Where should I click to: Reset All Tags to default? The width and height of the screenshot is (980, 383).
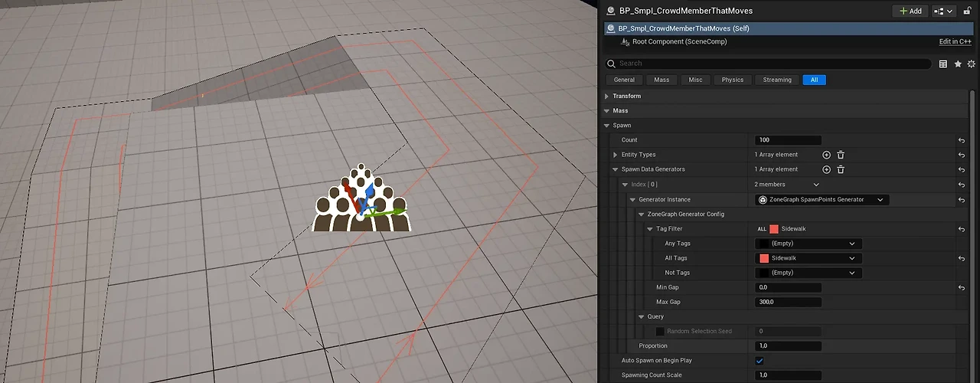click(962, 258)
